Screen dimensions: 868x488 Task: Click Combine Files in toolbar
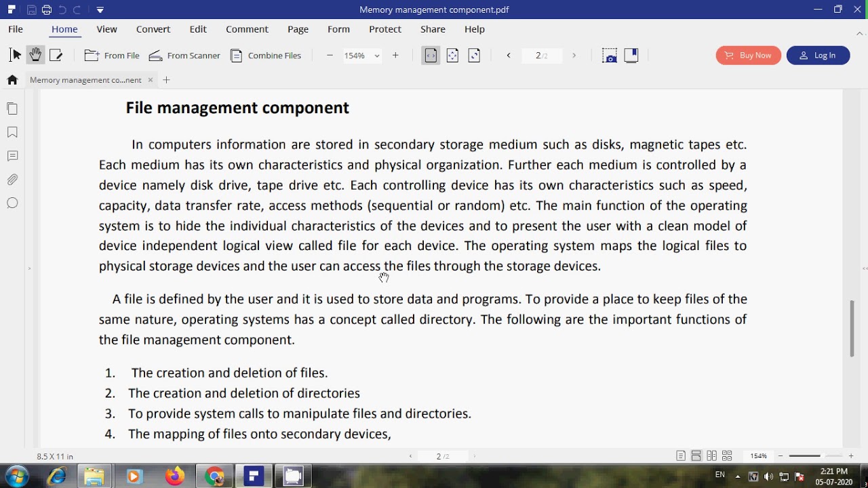[265, 56]
